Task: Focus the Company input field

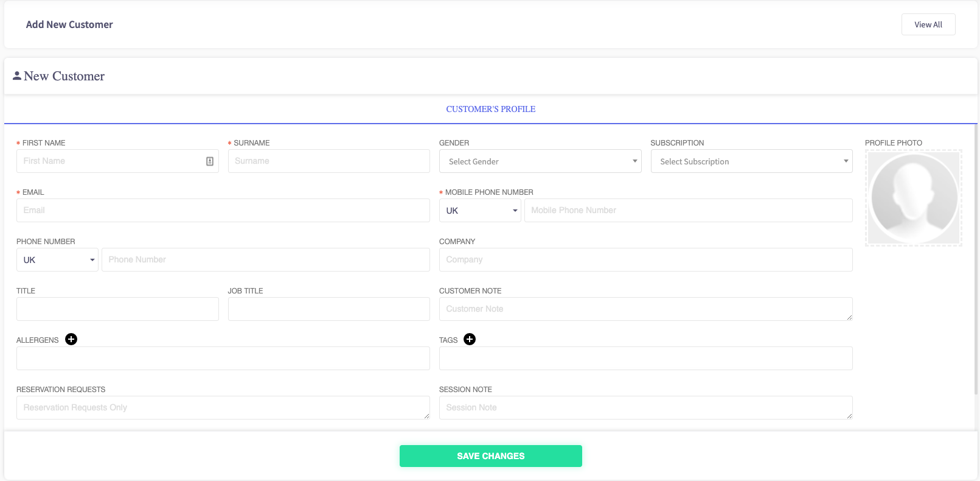Action: (646, 260)
